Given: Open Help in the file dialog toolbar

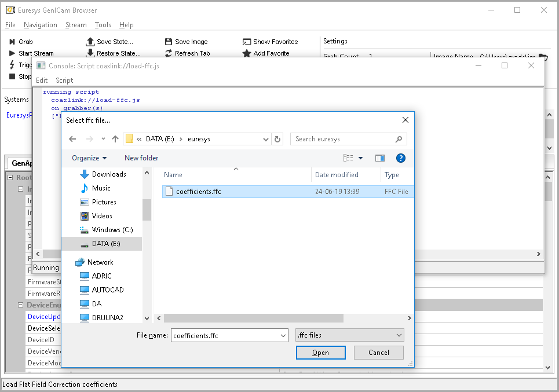Looking at the screenshot, I should click(400, 157).
